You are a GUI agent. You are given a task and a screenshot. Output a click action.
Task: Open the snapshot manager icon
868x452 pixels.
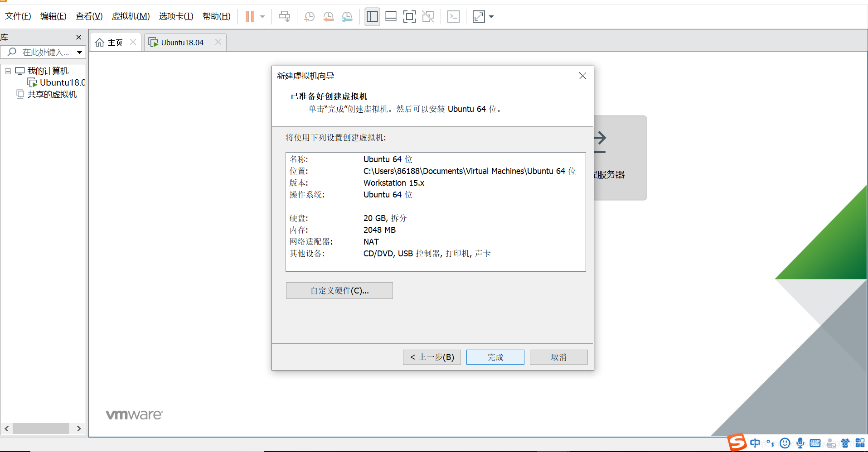pos(347,17)
